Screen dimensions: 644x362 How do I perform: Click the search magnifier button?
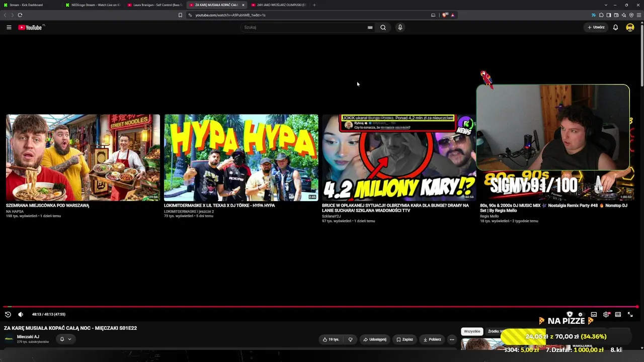383,27
